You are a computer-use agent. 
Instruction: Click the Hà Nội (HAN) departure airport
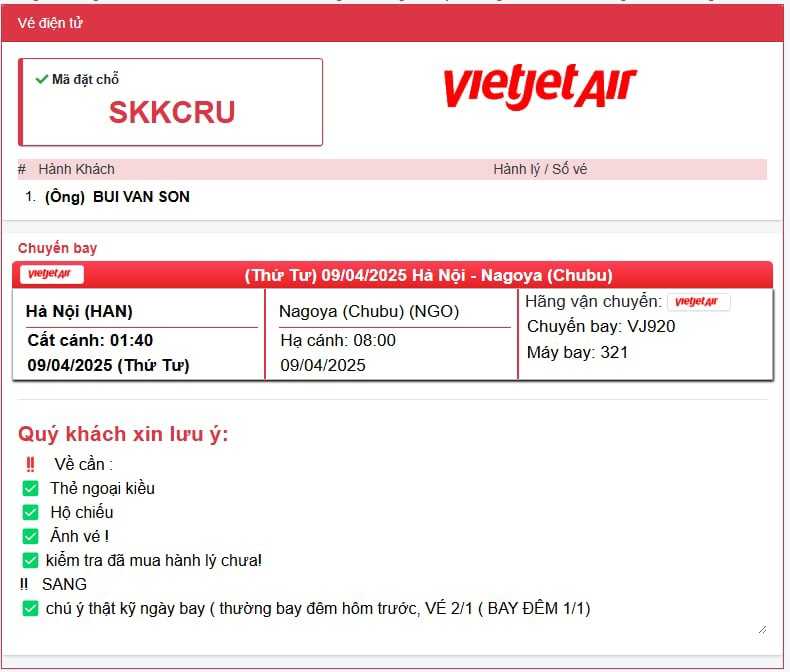(x=79, y=311)
